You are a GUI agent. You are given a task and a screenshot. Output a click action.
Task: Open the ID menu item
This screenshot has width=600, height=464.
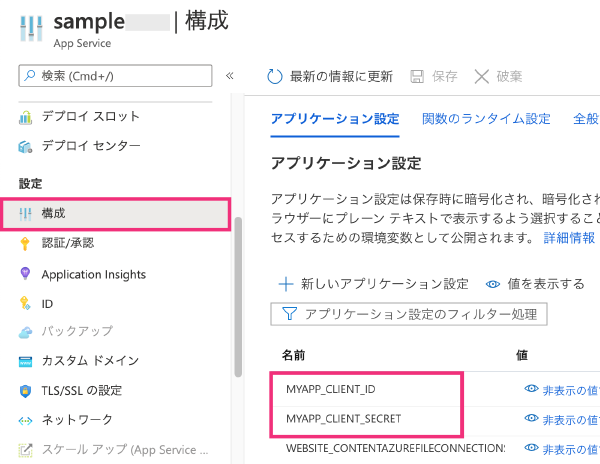pyautogui.click(x=47, y=303)
